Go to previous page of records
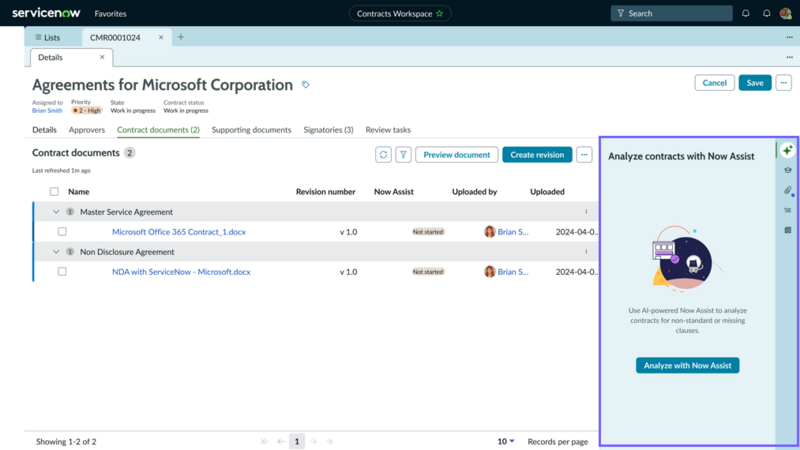This screenshot has height=450, width=800. [281, 441]
